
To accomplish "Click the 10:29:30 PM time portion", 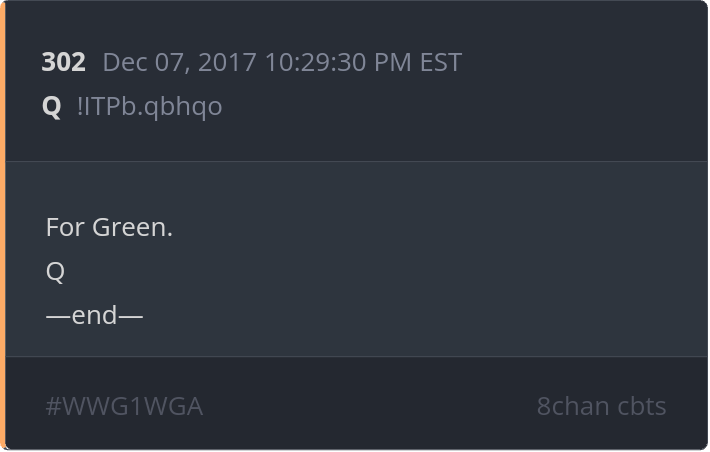I will click(x=338, y=62).
